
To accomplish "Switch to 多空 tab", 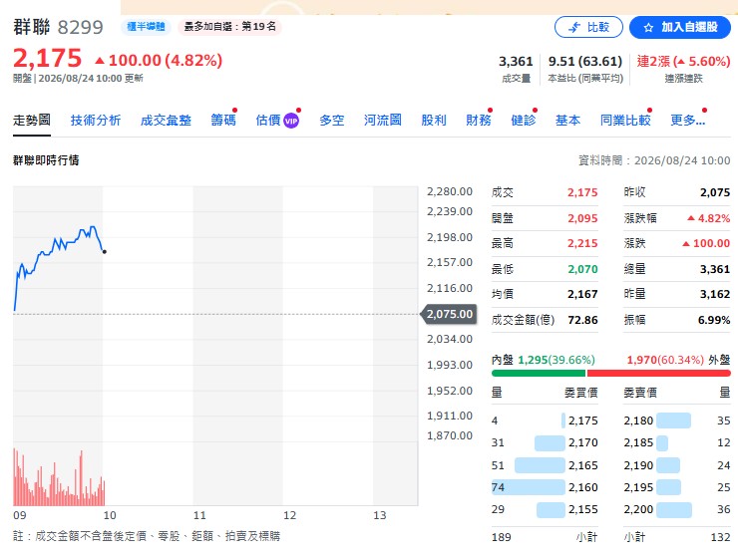I will tap(332, 121).
